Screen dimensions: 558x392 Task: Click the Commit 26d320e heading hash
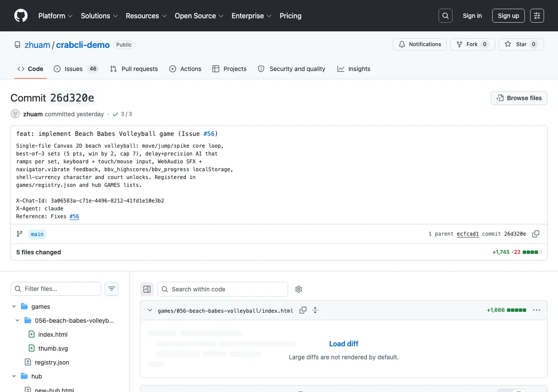click(72, 98)
